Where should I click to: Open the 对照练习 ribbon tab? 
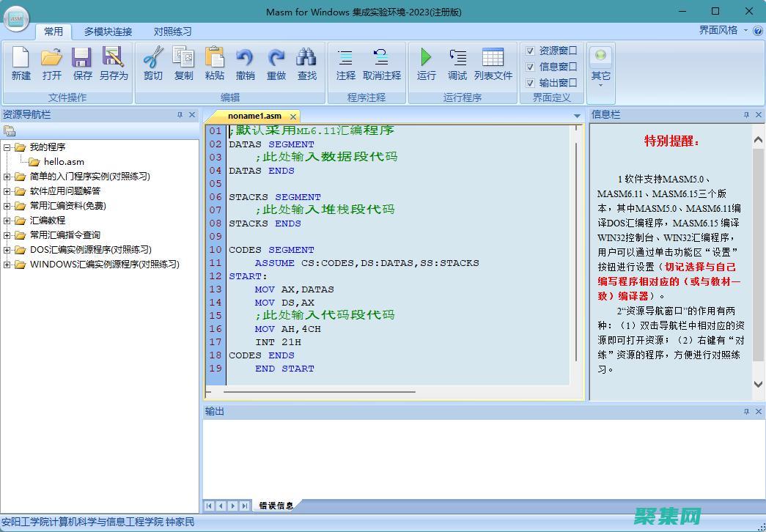172,32
